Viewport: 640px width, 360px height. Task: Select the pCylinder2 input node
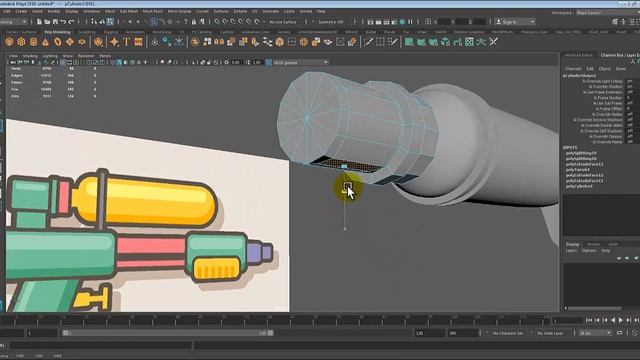579,186
